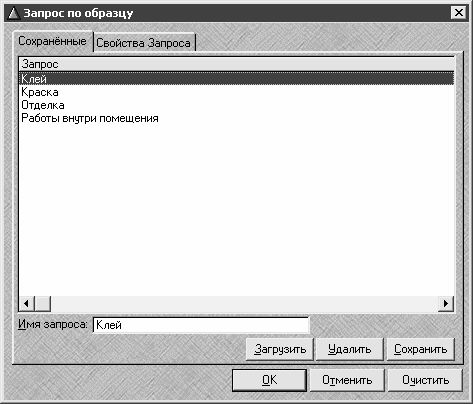The image size is (473, 404).
Task: Select Работы внутри помещения query
Action: pyautogui.click(x=90, y=118)
